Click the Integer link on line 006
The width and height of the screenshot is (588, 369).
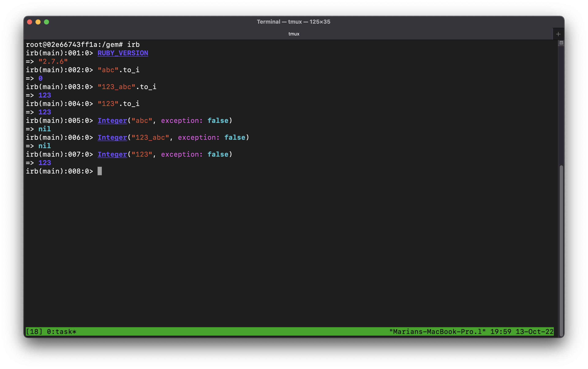(112, 137)
